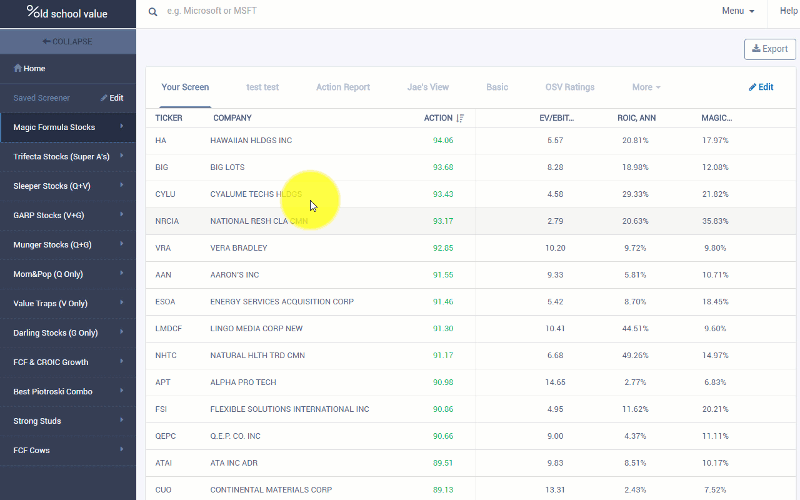Click company BIG LOTS
The height and width of the screenshot is (500, 800).
(228, 167)
